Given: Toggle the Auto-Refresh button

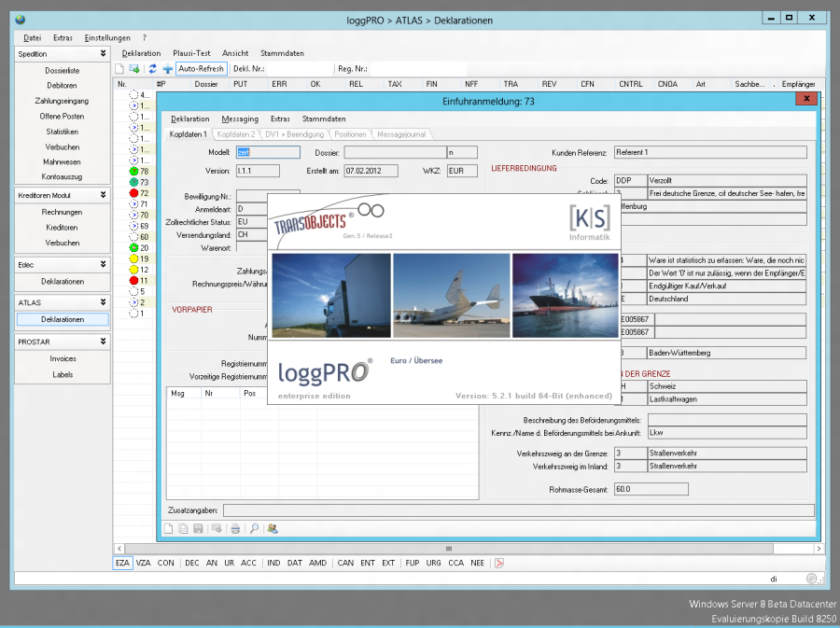Looking at the screenshot, I should 201,68.
